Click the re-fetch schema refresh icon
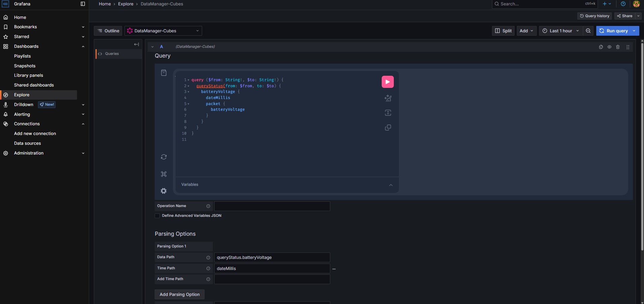The image size is (644, 304). [164, 157]
